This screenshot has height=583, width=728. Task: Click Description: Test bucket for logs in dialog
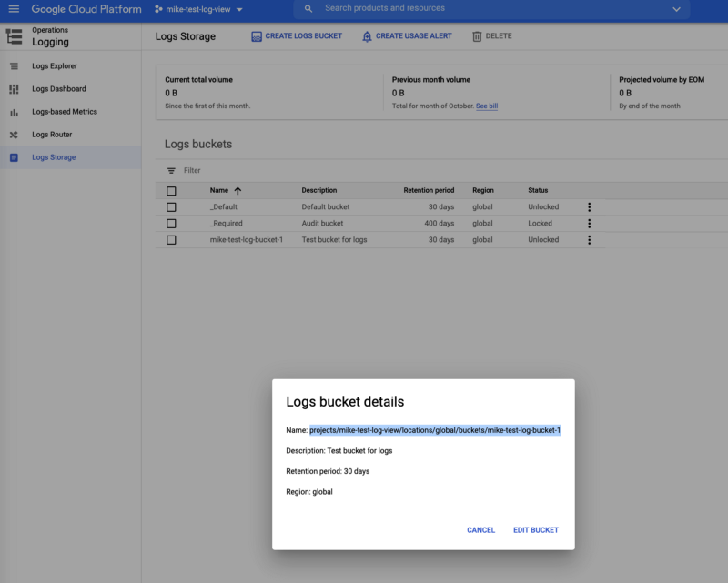(339, 451)
